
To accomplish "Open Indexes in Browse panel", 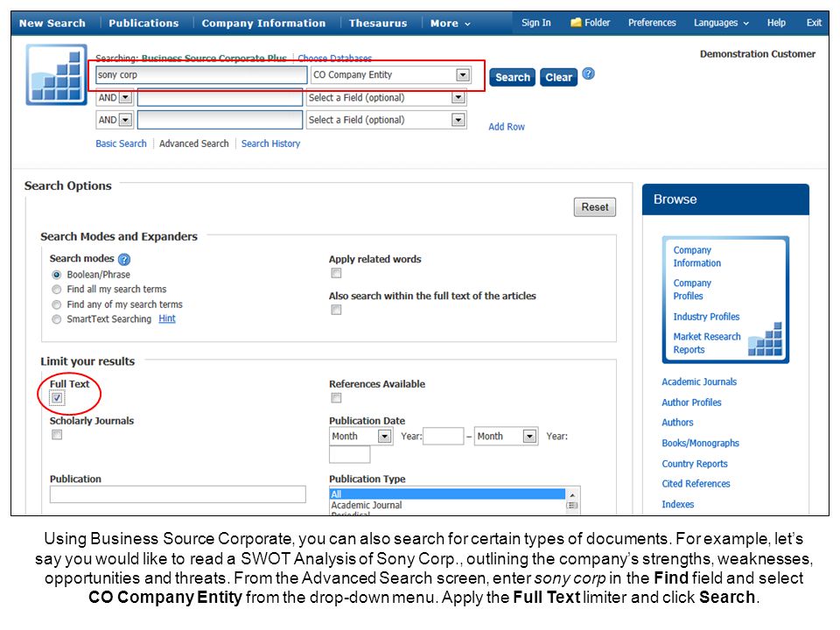I will tap(677, 504).
